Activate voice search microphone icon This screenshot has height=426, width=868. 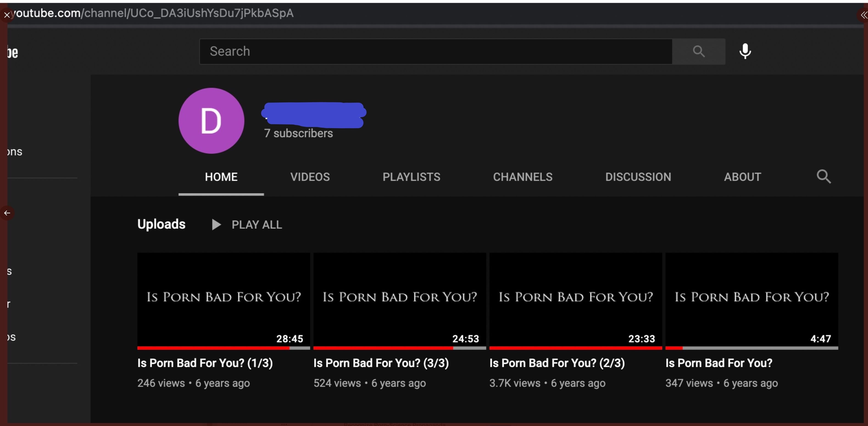pyautogui.click(x=745, y=51)
